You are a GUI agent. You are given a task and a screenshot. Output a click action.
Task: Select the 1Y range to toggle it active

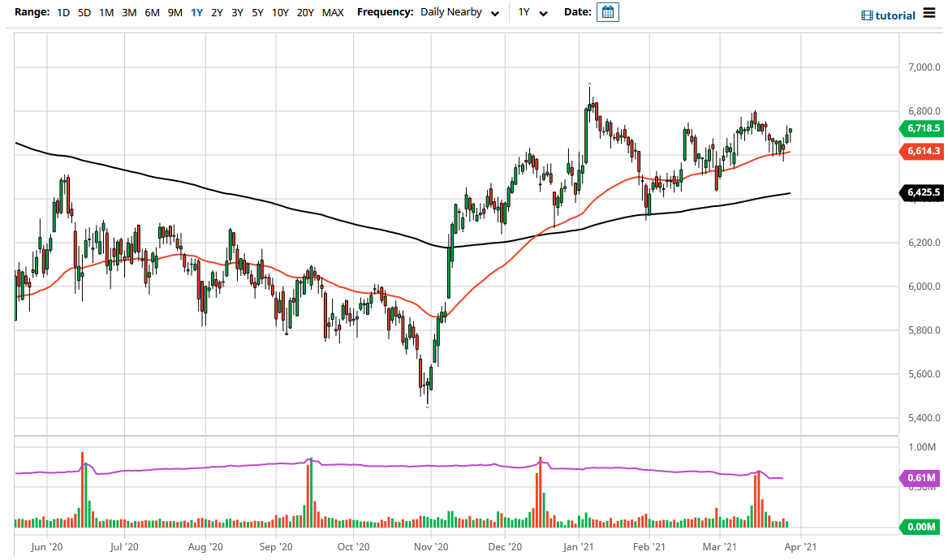[x=195, y=13]
